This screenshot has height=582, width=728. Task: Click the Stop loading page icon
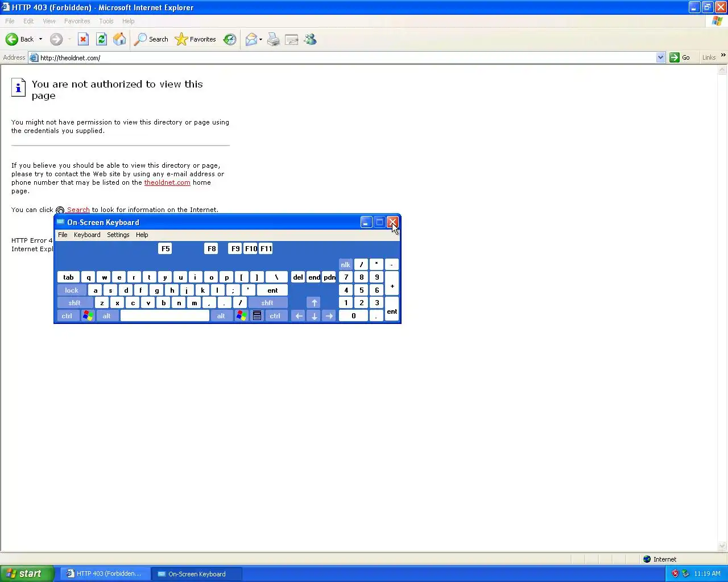coord(83,39)
